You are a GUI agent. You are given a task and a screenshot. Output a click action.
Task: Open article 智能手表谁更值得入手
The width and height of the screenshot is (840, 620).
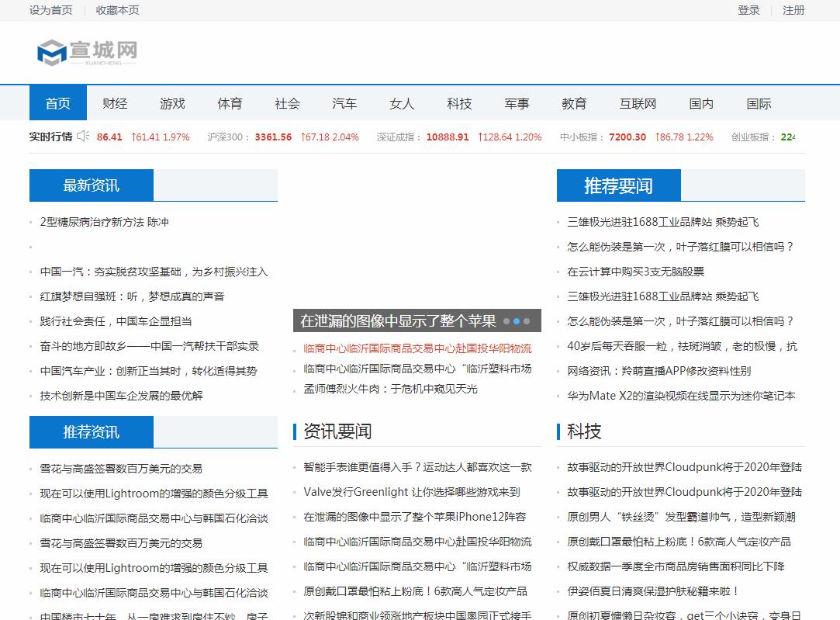[417, 467]
